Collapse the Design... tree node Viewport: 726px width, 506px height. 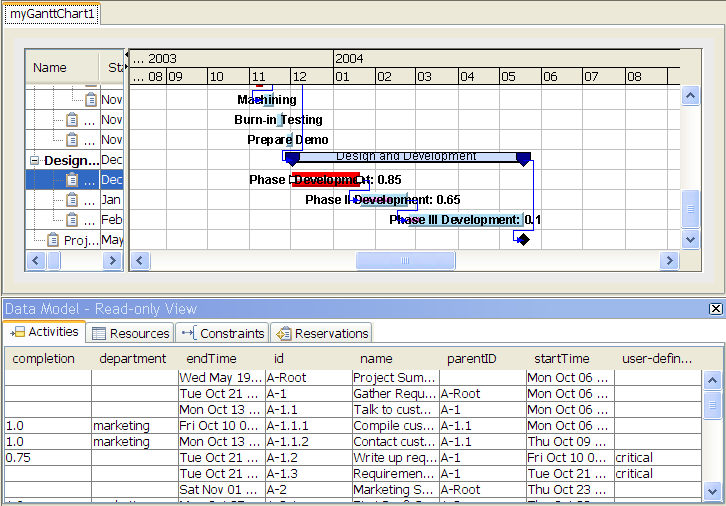pyautogui.click(x=35, y=160)
